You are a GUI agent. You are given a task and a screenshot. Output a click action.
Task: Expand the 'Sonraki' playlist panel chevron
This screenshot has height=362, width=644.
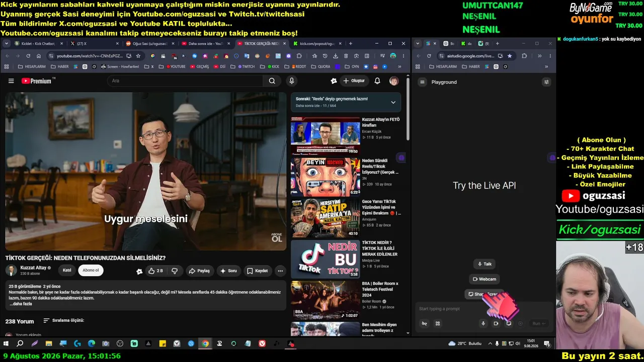393,102
